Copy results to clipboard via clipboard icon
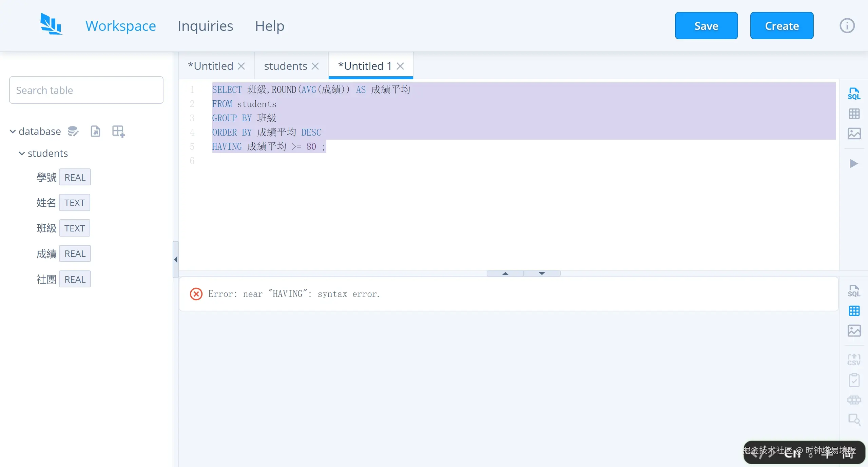This screenshot has height=467, width=868. click(854, 380)
